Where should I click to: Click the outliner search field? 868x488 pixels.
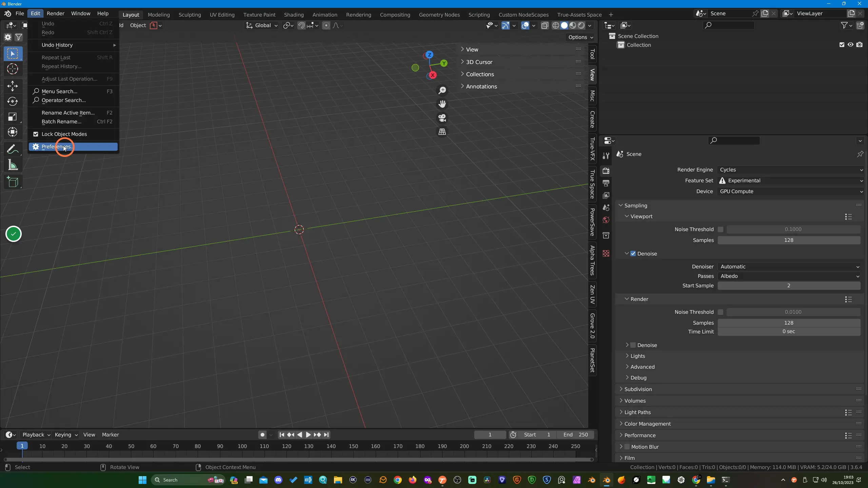tap(729, 25)
